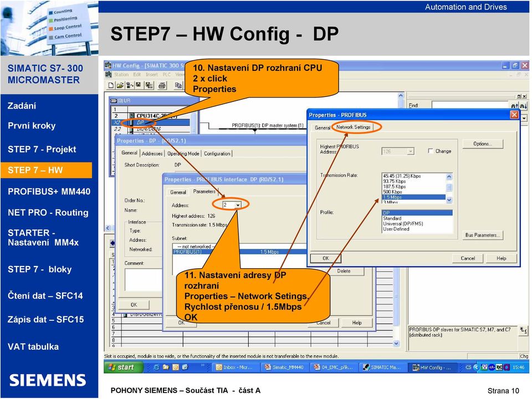Viewport: 532px width, 399px height.
Task: Click the Open folder toolbar icon
Action: [120, 85]
